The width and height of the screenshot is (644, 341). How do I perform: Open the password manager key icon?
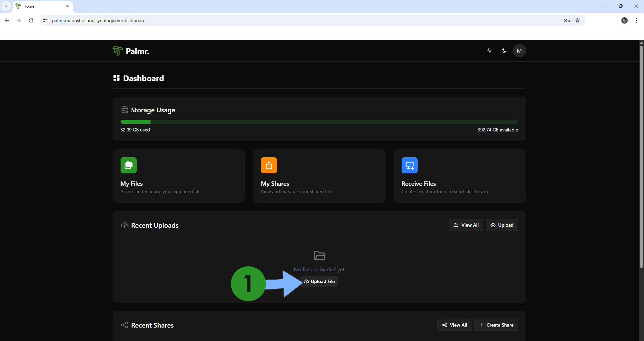(567, 20)
